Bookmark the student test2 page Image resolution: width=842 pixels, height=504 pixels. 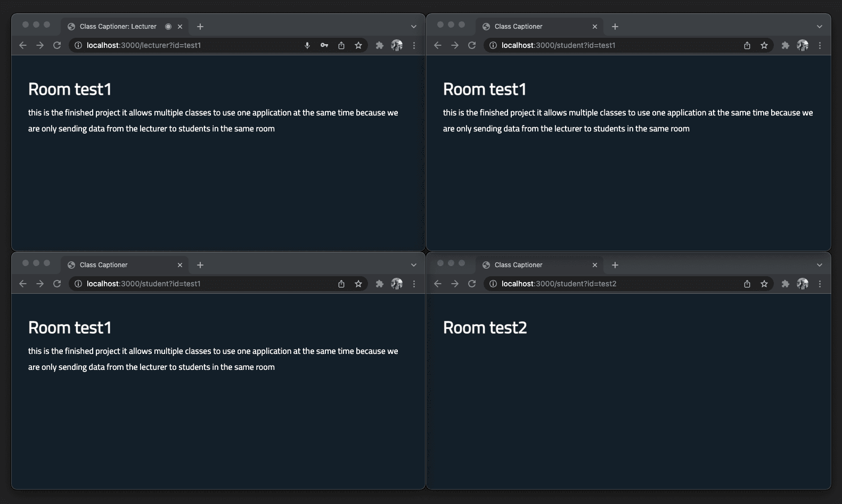click(764, 284)
